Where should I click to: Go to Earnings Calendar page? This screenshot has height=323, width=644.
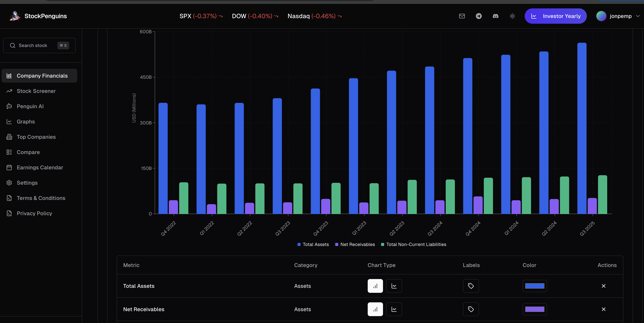coord(40,167)
